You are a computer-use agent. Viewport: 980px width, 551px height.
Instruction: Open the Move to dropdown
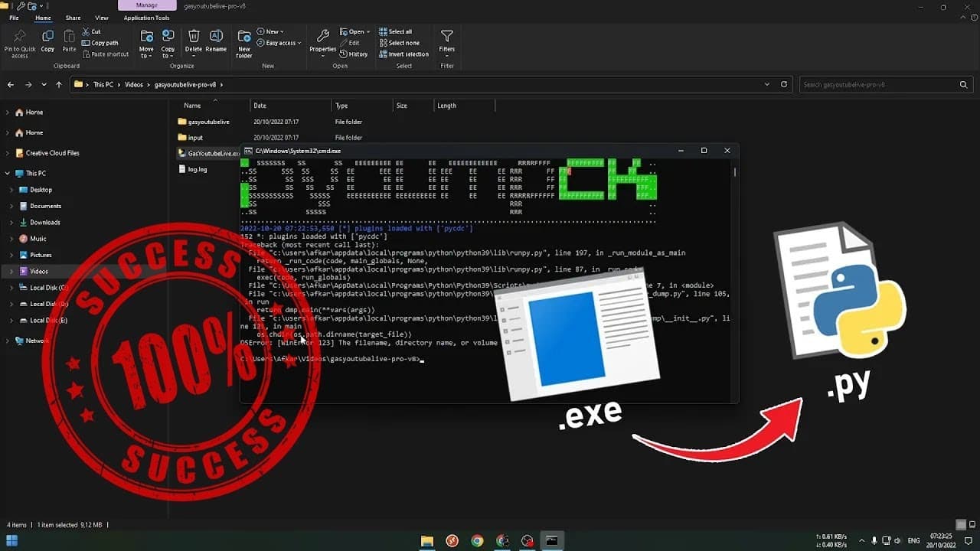146,44
